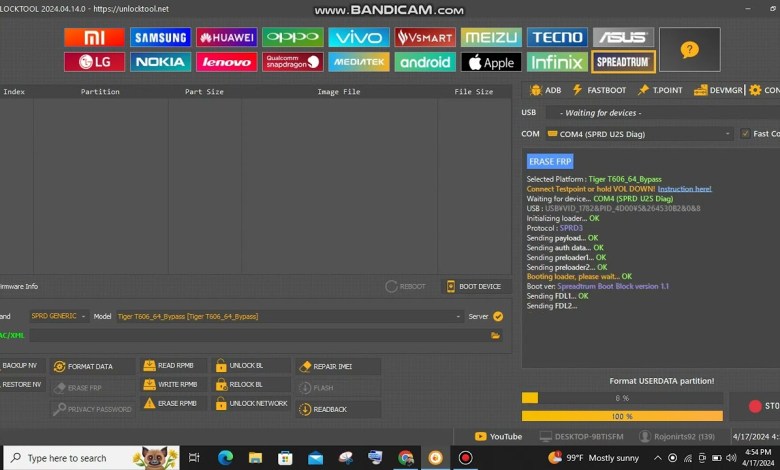Open the help question mark tile
780x470 pixels.
[689, 50]
